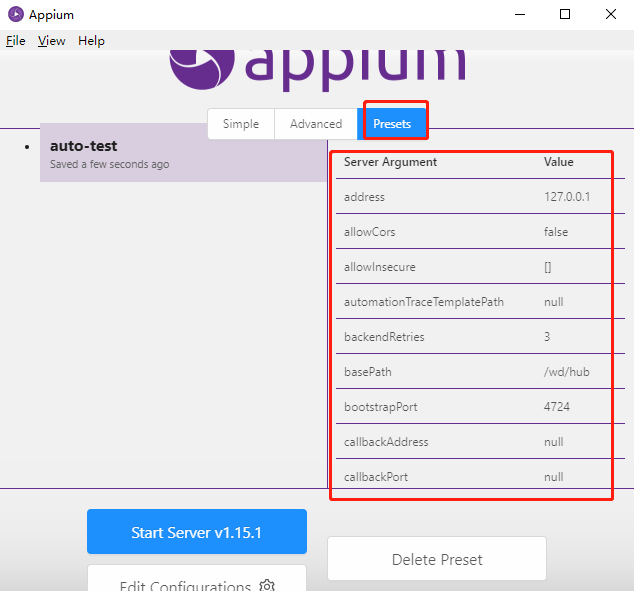Click the bootstrapPort argument name
Screen dimensions: 634x591
(380, 407)
